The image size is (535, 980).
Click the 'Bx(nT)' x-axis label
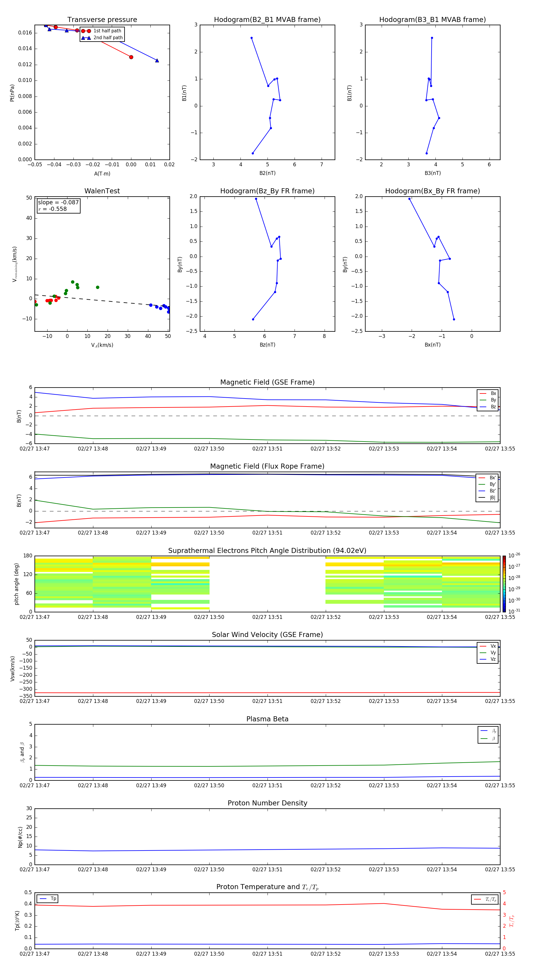[432, 345]
